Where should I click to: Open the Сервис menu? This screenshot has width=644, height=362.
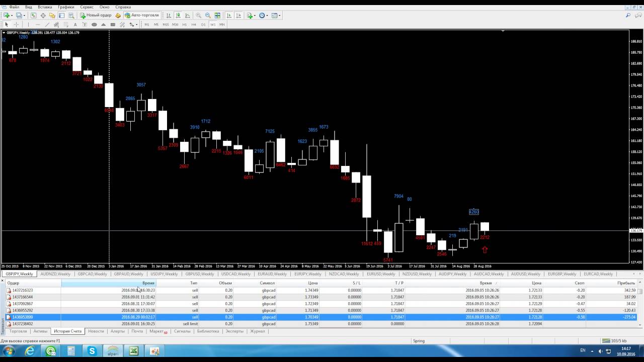87,7
